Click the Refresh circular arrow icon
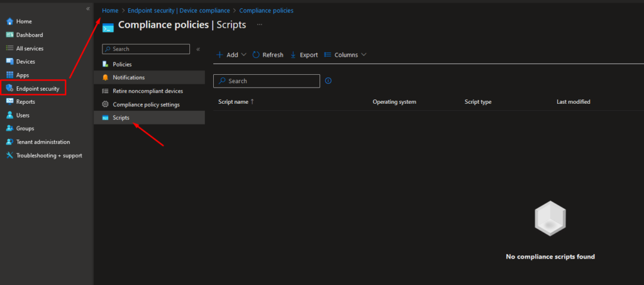 click(x=256, y=55)
